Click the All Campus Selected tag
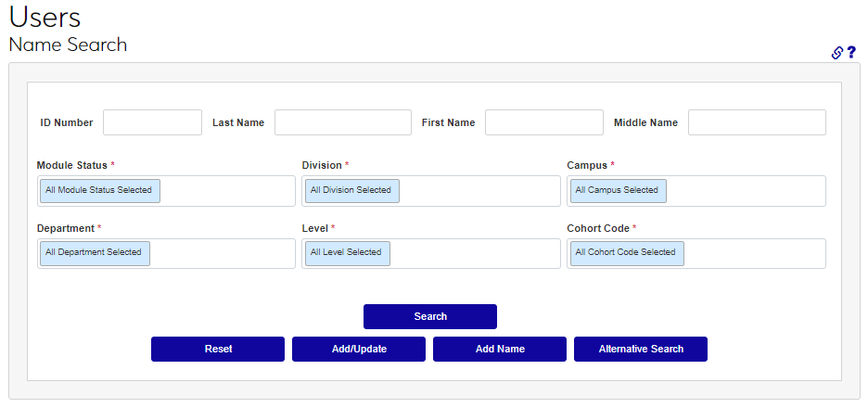Screen dimensions: 868x408 click(x=617, y=190)
